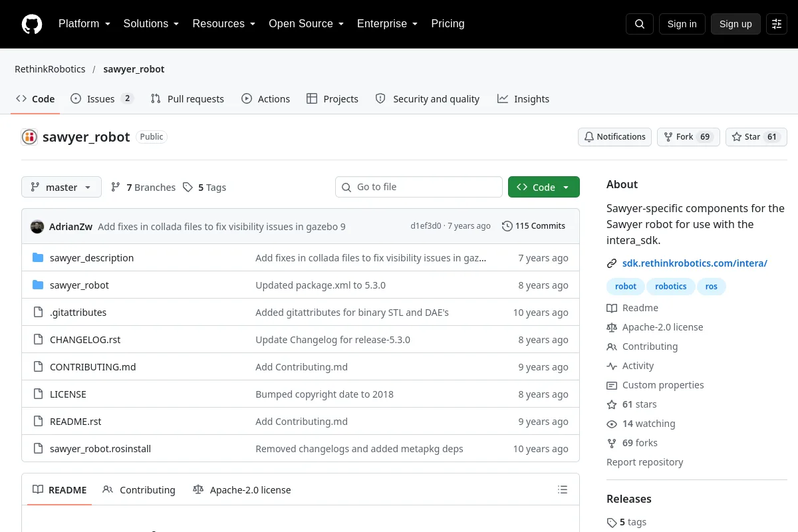
Task: Select the Contributing tab in README panel
Action: pyautogui.click(x=139, y=490)
